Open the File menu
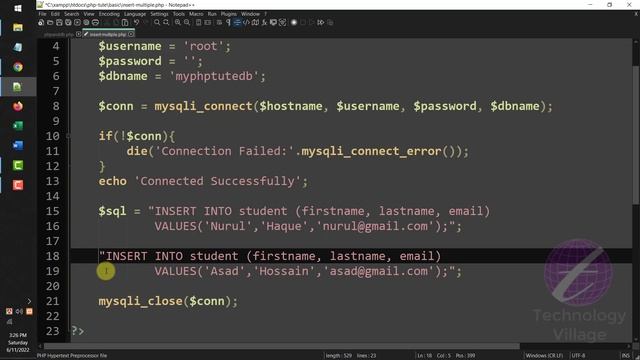Screen dimensions: 640x360 click(42, 14)
